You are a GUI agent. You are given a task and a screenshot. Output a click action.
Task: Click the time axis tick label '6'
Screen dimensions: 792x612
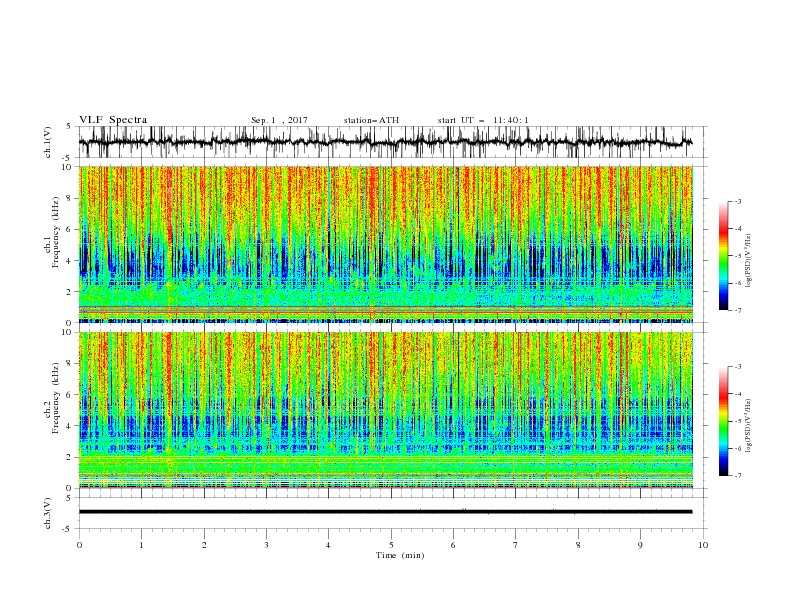tap(453, 545)
